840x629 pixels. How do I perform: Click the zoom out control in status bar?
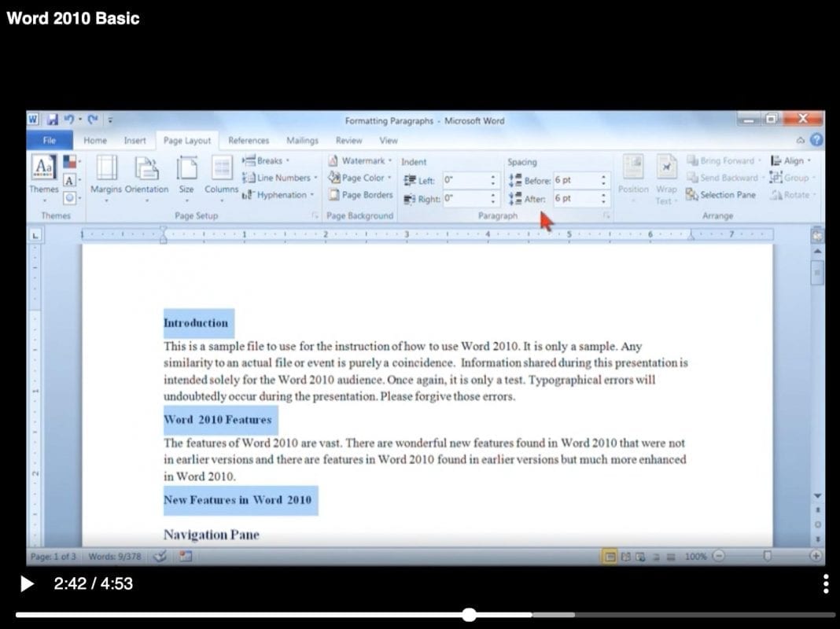718,556
